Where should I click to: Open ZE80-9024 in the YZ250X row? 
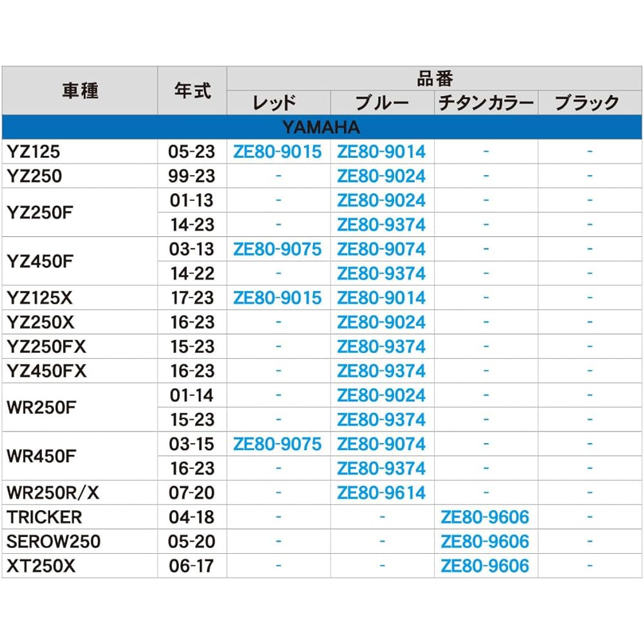pyautogui.click(x=381, y=322)
